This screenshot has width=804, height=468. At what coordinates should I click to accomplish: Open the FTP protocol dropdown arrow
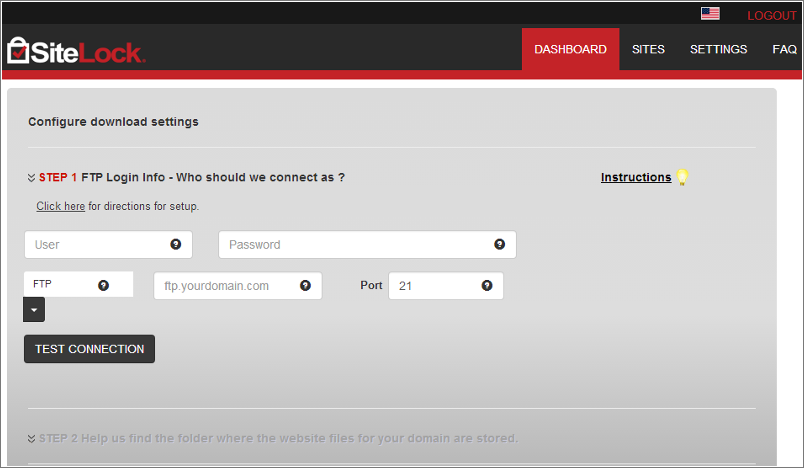[x=34, y=310]
